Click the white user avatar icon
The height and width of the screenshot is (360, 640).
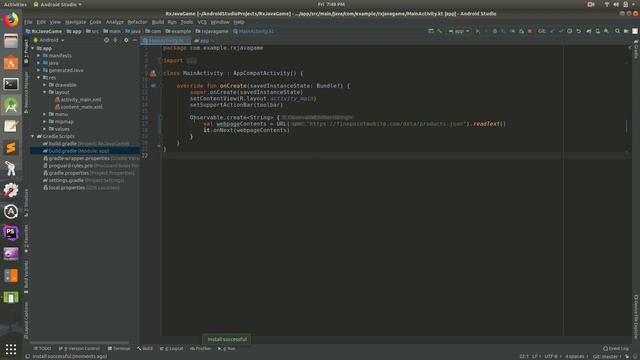[635, 31]
